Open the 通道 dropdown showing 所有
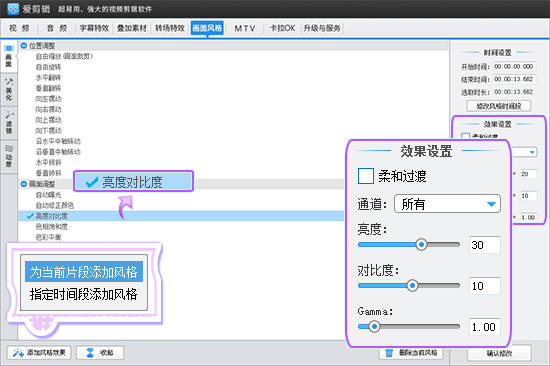This screenshot has width=550, height=366. (447, 204)
